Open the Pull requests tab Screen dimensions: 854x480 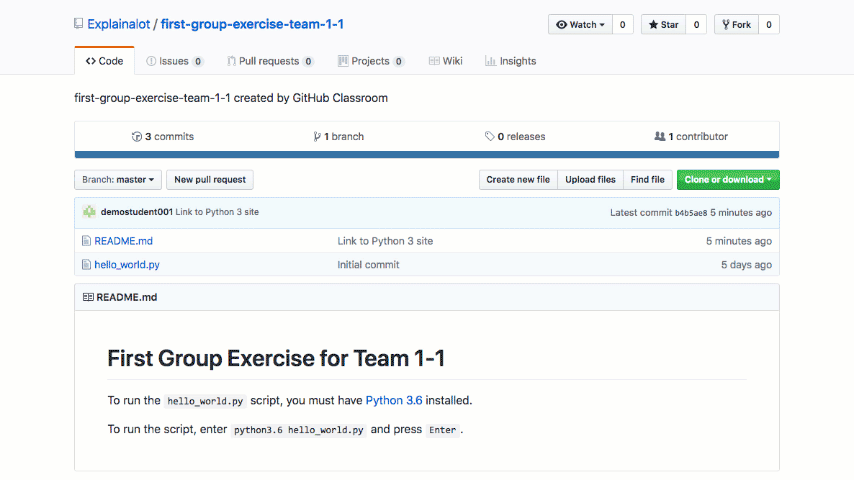click(269, 61)
